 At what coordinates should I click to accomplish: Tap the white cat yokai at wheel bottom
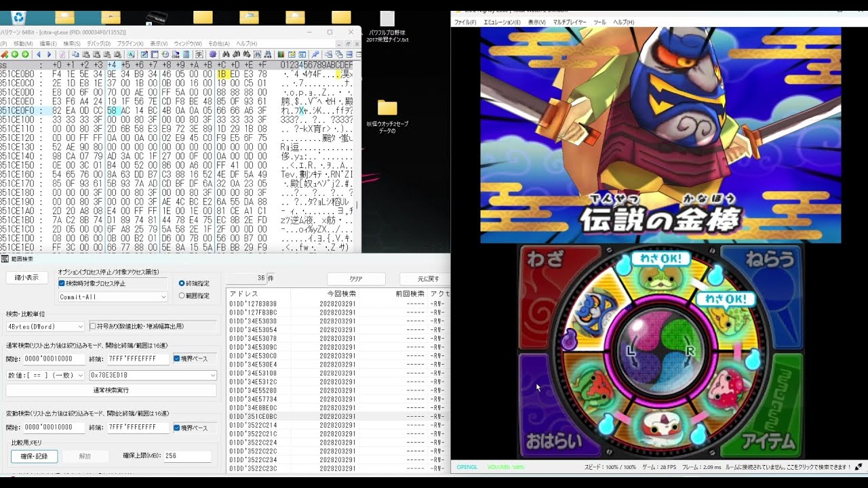click(661, 426)
